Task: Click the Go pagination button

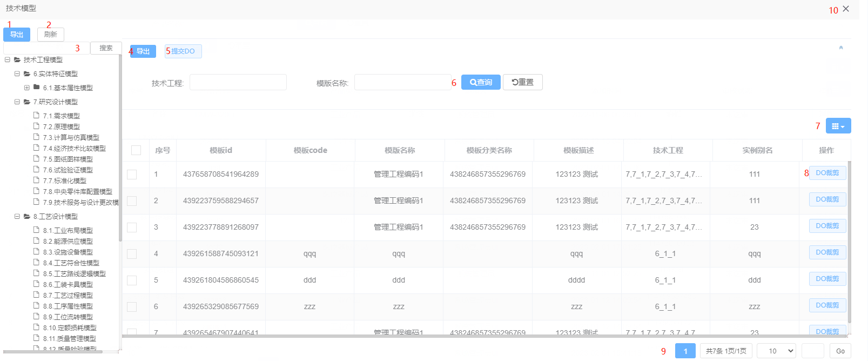Action: (840, 351)
